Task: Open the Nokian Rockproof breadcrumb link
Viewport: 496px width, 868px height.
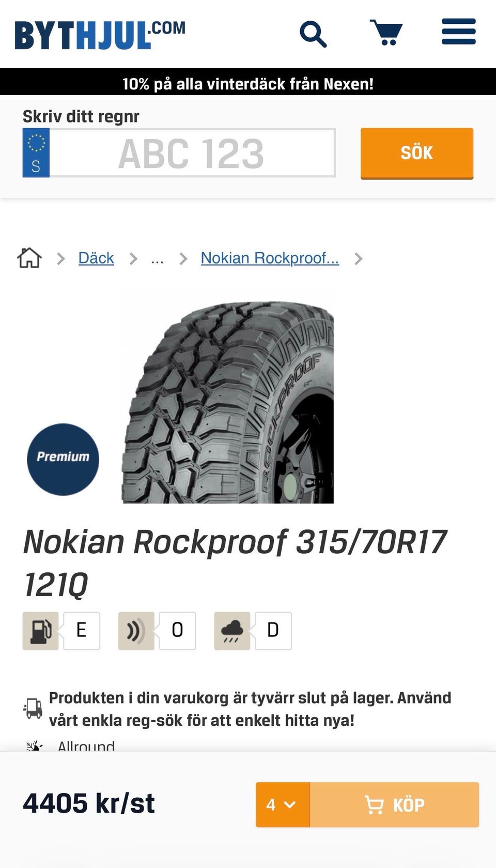Action: point(270,258)
